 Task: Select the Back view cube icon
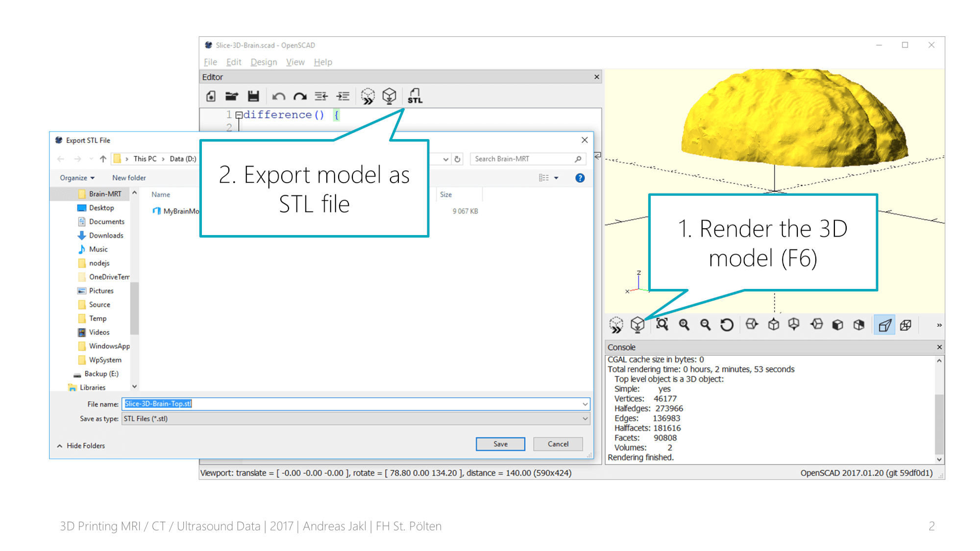[x=859, y=325]
